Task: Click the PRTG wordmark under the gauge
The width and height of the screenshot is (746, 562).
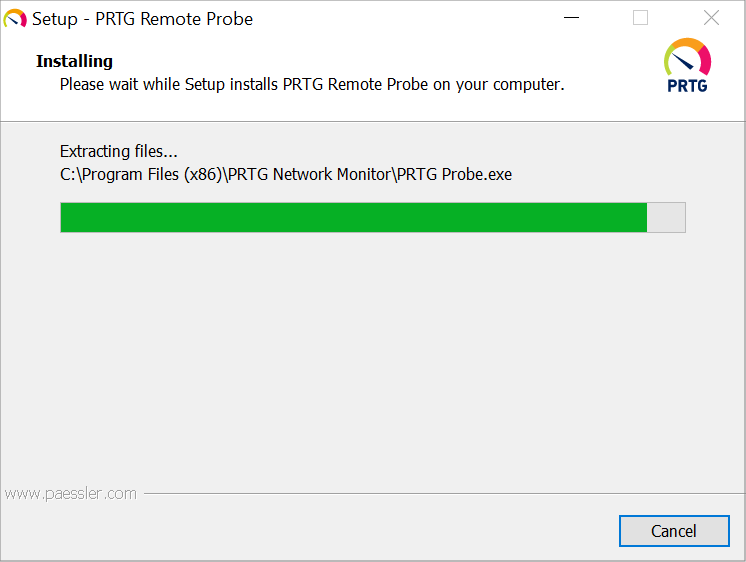Action: (687, 86)
